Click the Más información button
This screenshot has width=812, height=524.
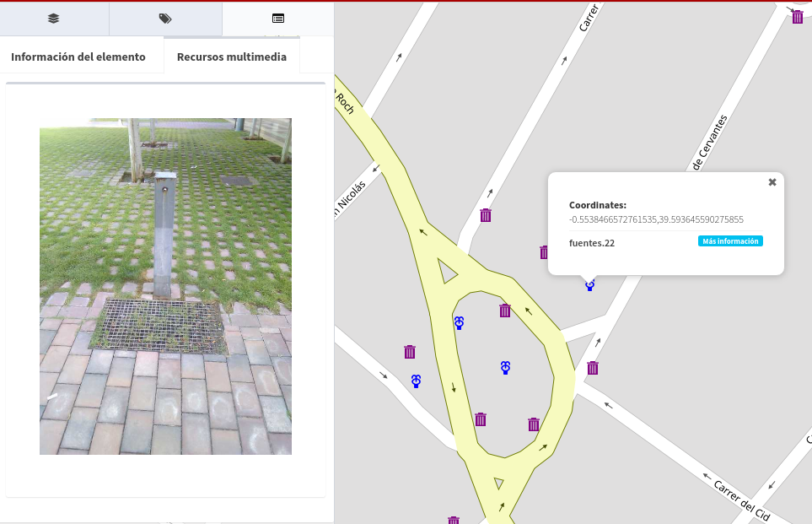[x=730, y=242]
